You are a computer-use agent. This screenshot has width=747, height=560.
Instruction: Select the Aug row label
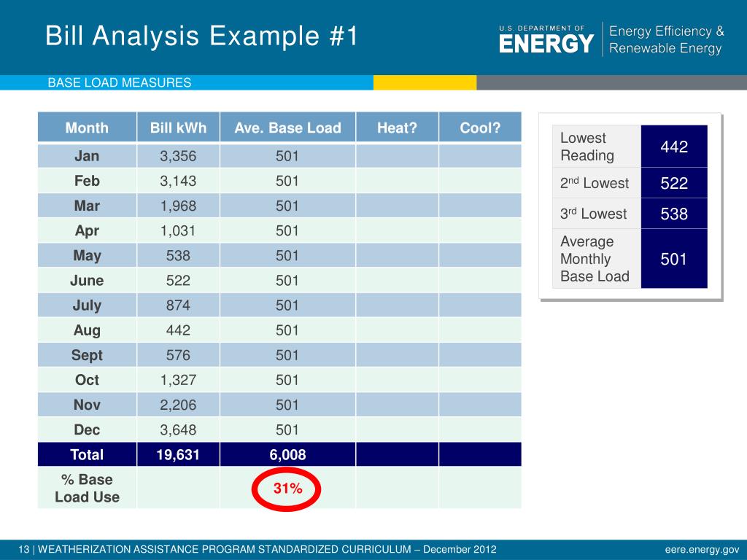87,330
